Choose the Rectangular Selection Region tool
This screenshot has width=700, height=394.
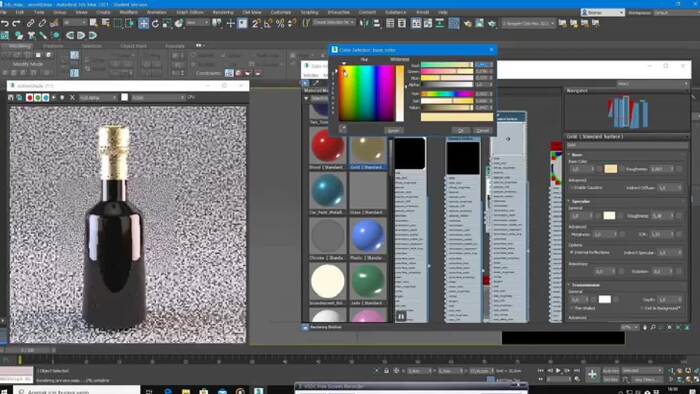[x=118, y=23]
